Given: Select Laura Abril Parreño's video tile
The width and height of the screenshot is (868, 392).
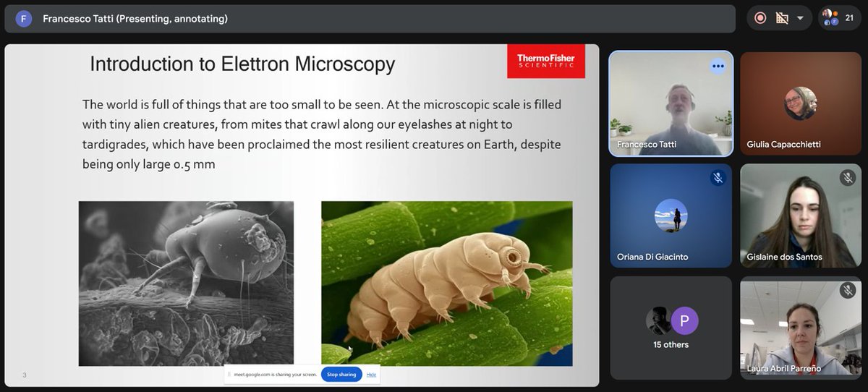Looking at the screenshot, I should point(801,328).
